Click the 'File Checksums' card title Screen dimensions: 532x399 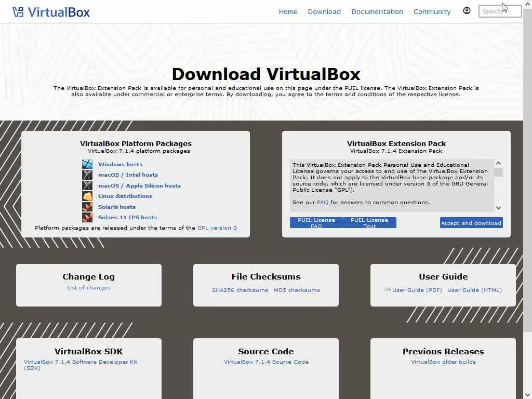tap(266, 276)
